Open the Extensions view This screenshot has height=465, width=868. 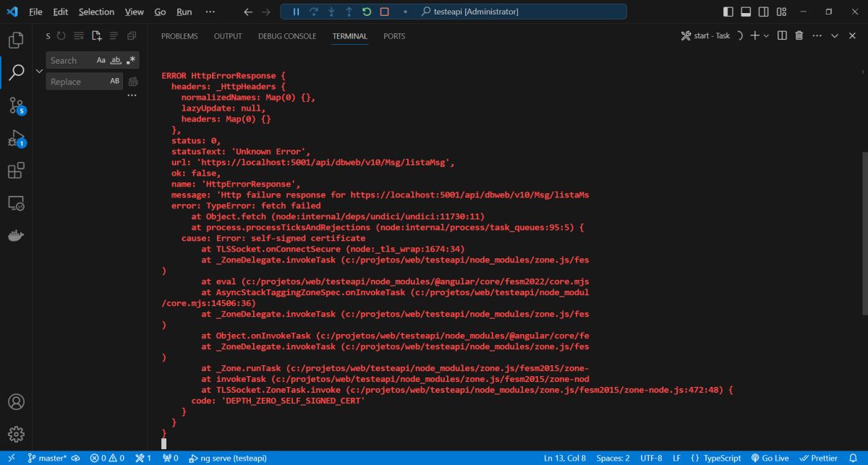(x=16, y=171)
